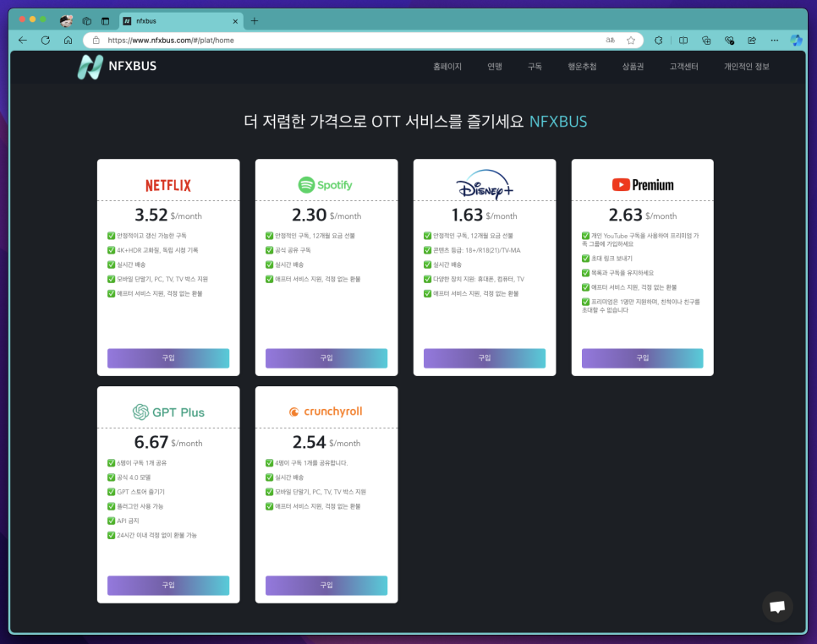Click the 구입 button for Netflix
Viewport: 817px width, 644px height.
pyautogui.click(x=168, y=358)
